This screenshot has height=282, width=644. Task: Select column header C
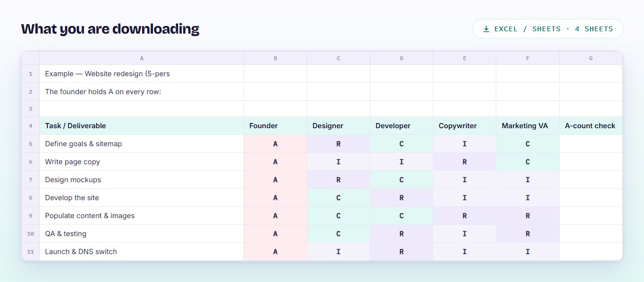pos(339,58)
